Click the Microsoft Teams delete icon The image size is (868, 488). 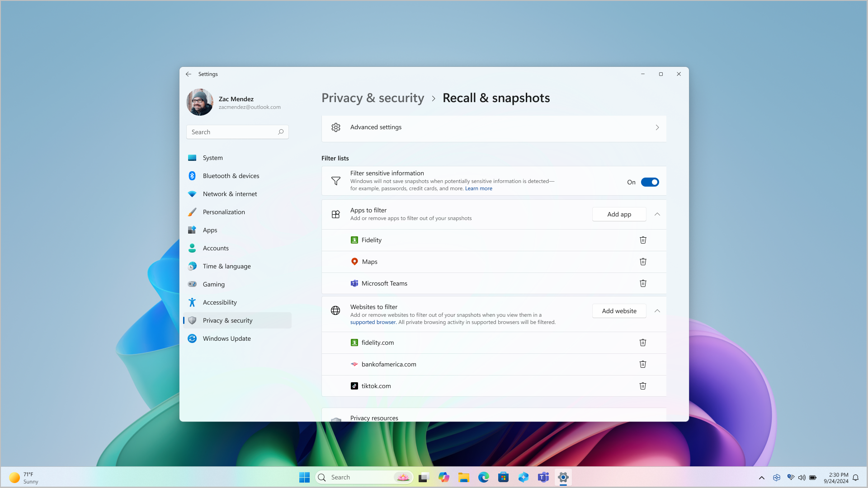click(x=643, y=283)
